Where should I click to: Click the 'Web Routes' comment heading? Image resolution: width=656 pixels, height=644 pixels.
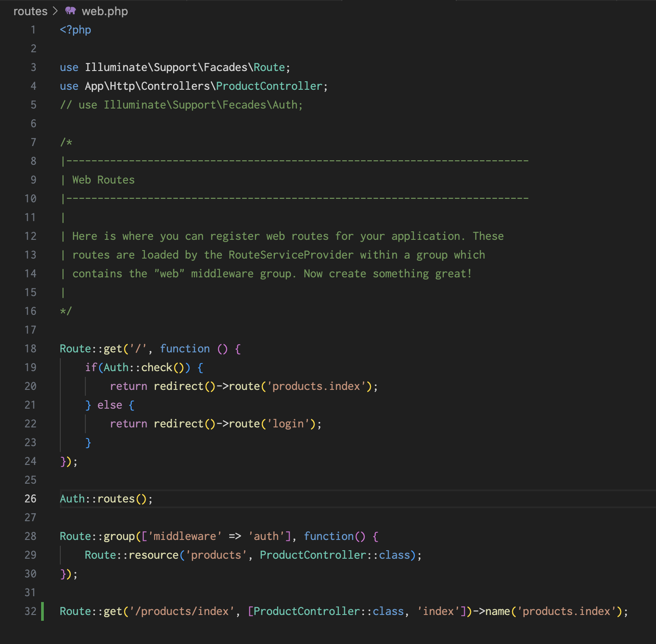(103, 180)
